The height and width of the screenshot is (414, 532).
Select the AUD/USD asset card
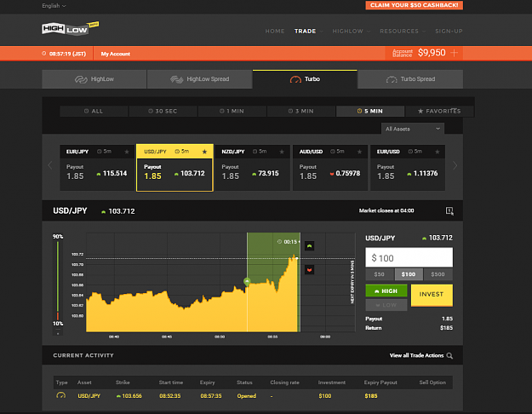(x=330, y=168)
